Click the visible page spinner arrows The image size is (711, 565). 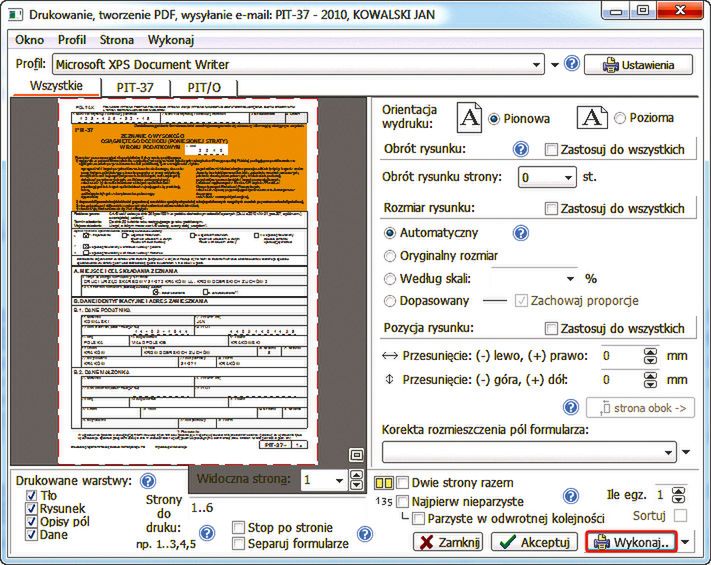pyautogui.click(x=357, y=480)
